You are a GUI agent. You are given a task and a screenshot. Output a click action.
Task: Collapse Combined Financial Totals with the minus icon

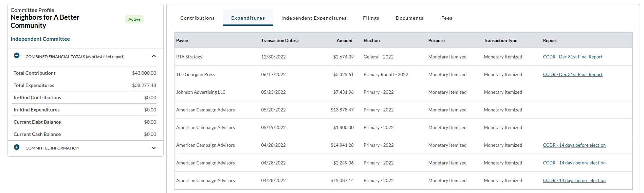point(17,55)
